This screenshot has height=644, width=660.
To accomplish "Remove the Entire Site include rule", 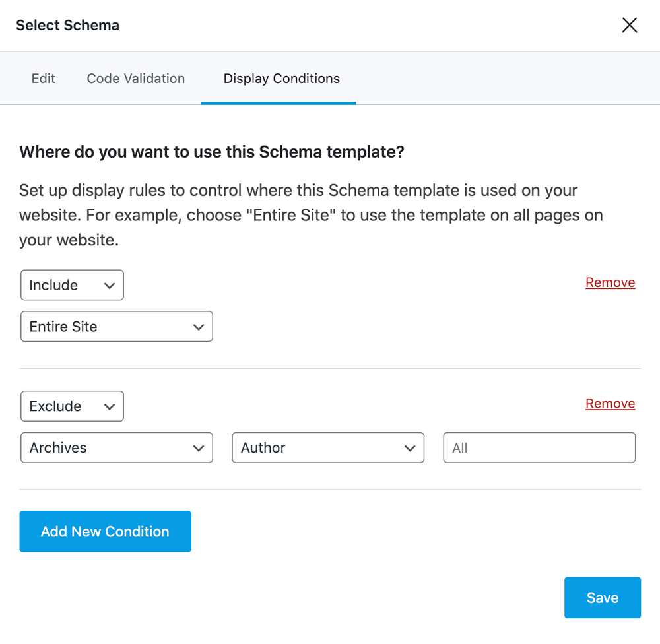I will [x=610, y=282].
